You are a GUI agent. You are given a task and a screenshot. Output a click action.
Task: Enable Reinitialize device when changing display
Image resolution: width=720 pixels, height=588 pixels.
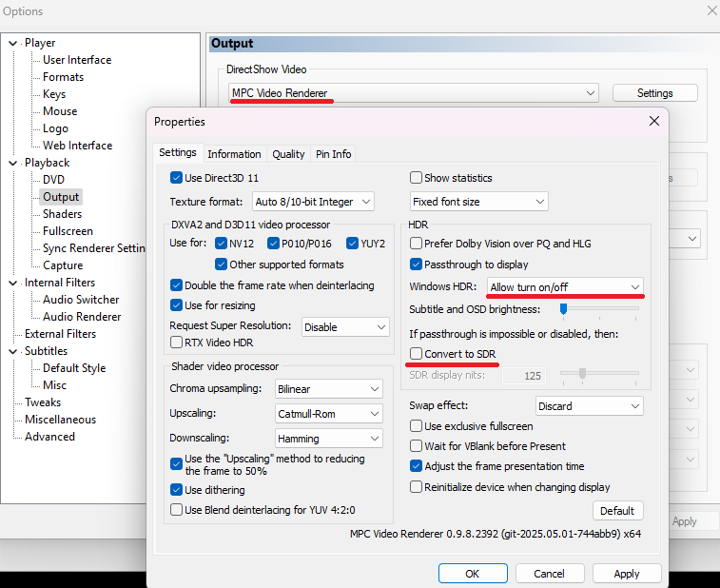416,487
